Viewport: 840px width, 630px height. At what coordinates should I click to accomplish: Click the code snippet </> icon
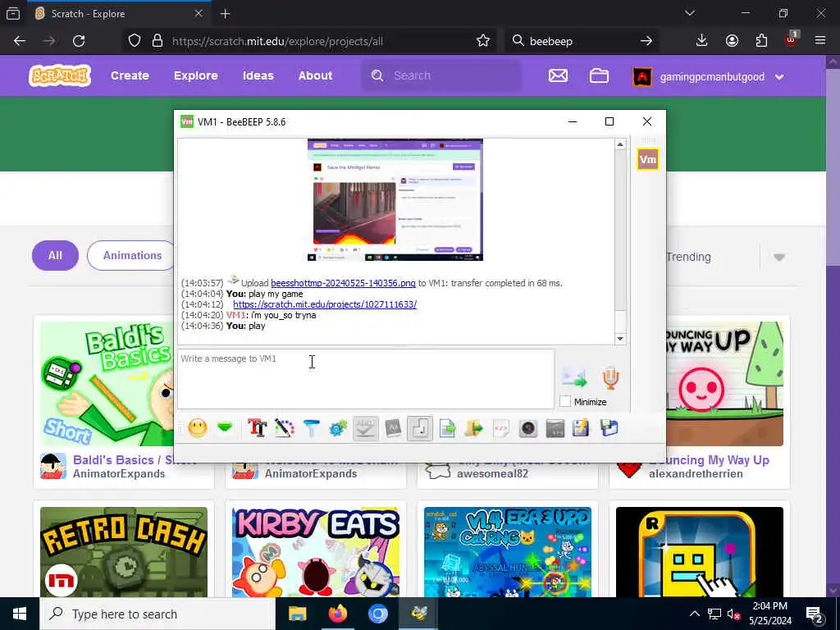(x=501, y=427)
